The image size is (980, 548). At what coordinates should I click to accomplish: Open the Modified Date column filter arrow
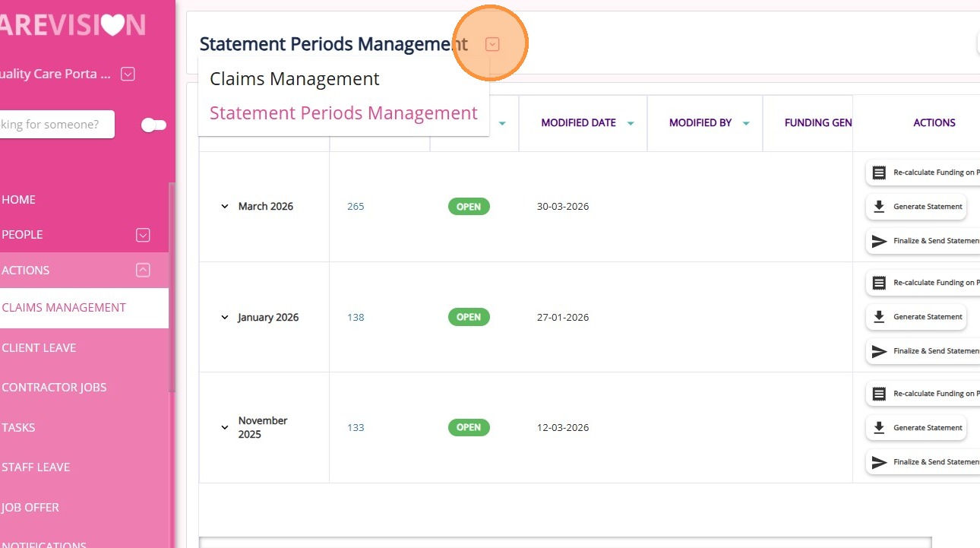[630, 123]
